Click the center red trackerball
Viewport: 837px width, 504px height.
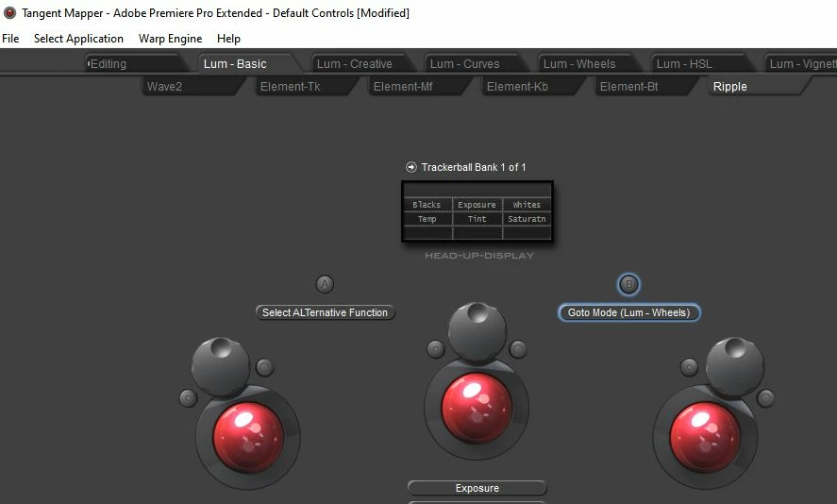(x=477, y=408)
